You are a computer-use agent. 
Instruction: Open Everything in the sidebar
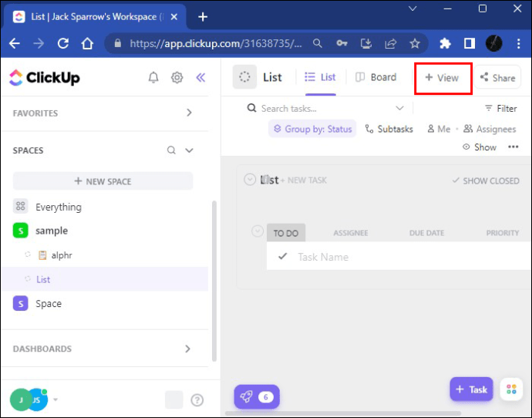[59, 207]
